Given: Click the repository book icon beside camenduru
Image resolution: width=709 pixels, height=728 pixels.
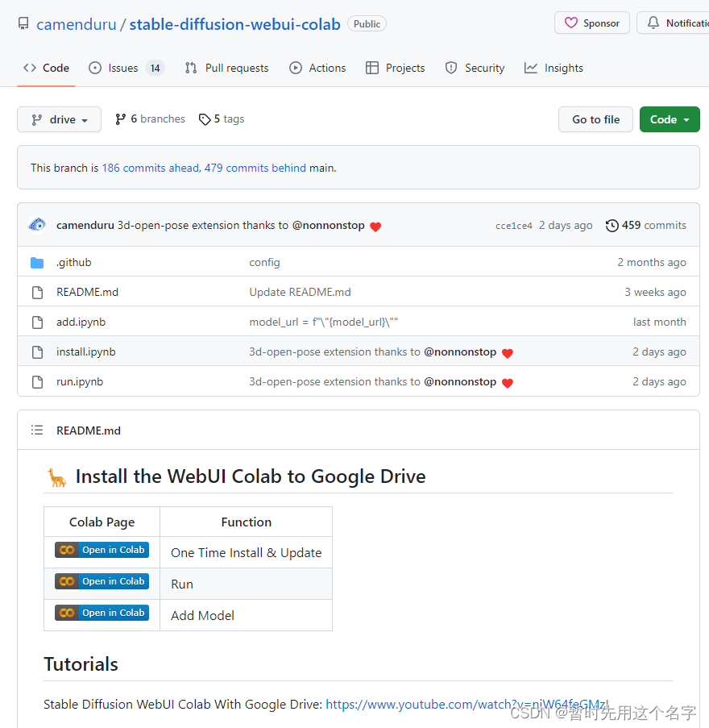Looking at the screenshot, I should pos(23,23).
